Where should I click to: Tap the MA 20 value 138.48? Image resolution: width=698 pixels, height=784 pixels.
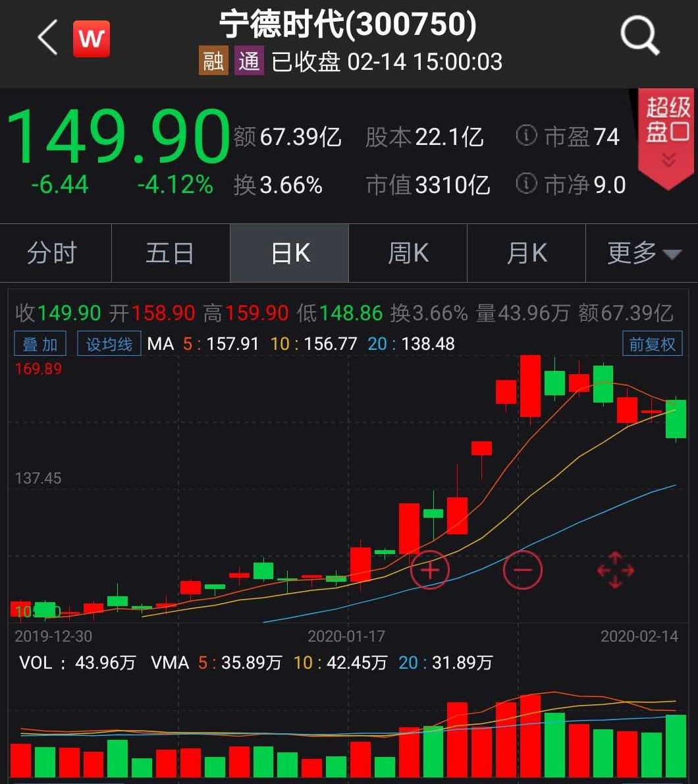click(428, 344)
